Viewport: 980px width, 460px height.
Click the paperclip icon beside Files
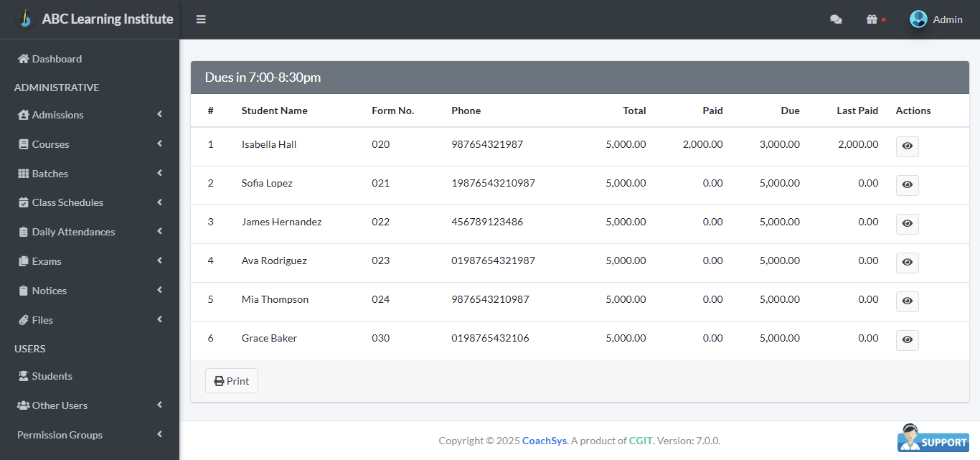point(22,319)
